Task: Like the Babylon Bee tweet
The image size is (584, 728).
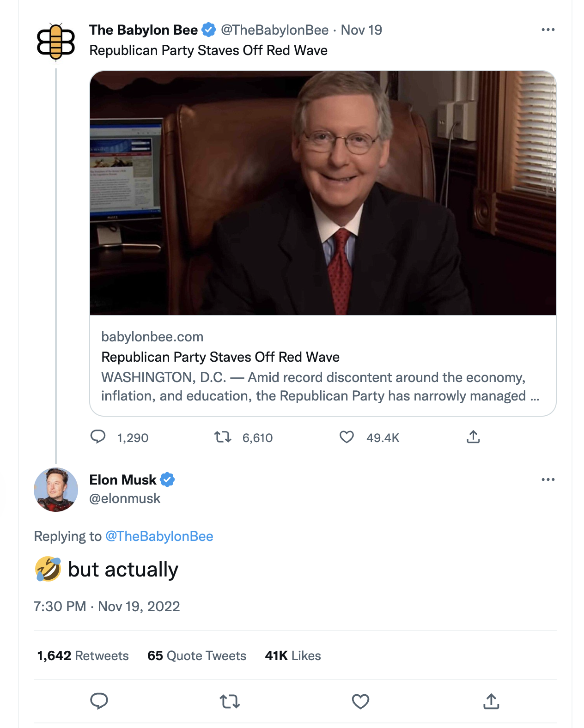Action: [347, 437]
